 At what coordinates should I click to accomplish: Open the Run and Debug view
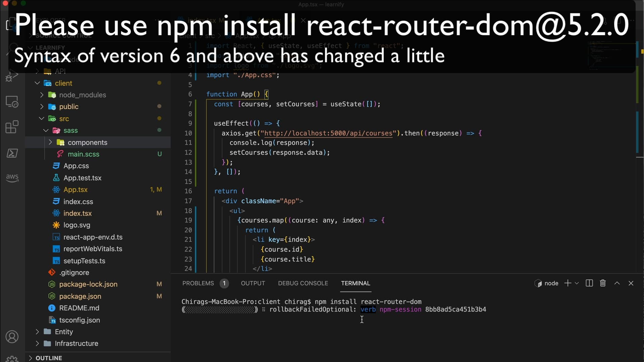tap(12, 76)
